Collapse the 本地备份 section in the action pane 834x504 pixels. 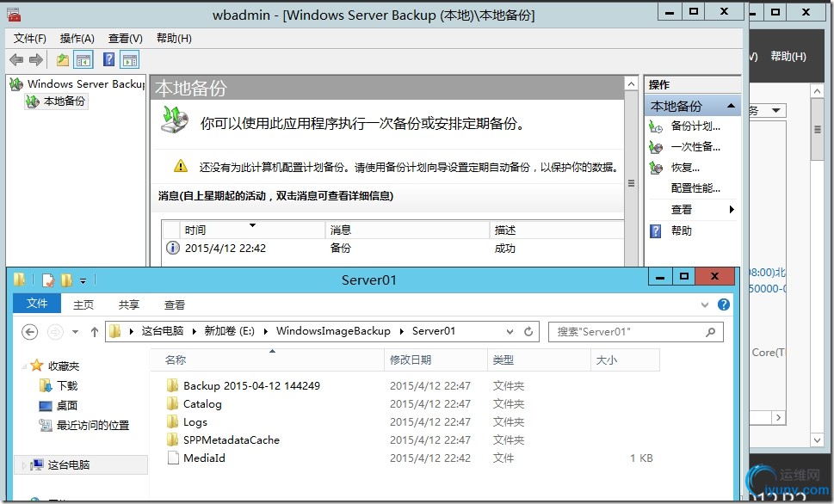click(x=732, y=106)
